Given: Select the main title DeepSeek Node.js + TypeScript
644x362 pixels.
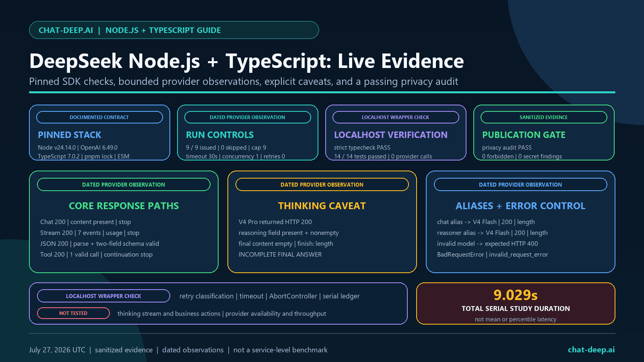Looking at the screenshot, I should point(246,61).
